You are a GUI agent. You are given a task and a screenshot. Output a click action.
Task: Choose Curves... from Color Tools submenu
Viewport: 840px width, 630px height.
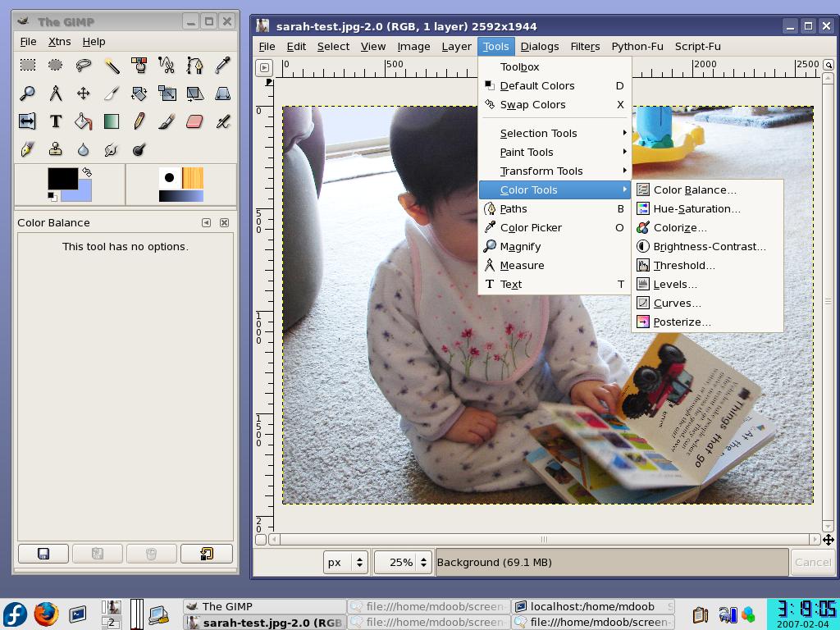point(677,303)
